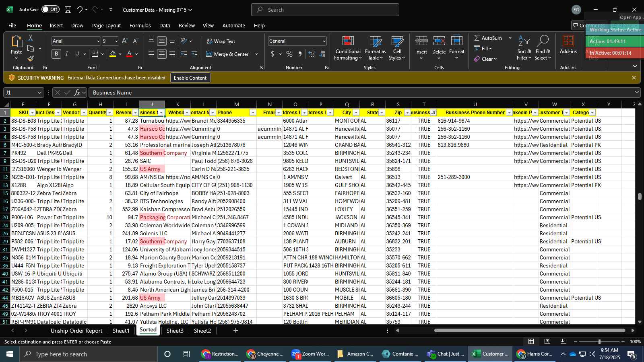Open the State column filter dropdown
644x362 pixels.
[x=382, y=113]
